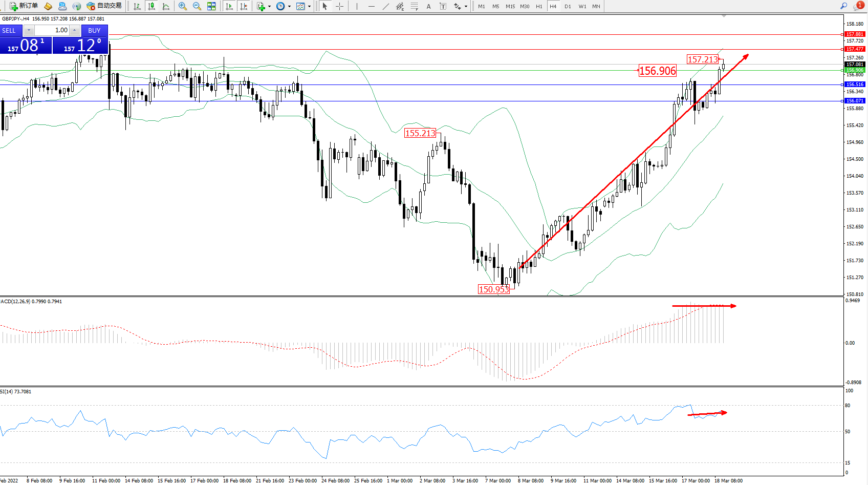The height and width of the screenshot is (485, 868).
Task: Open the indicators list dropdown arrow
Action: point(269,6)
